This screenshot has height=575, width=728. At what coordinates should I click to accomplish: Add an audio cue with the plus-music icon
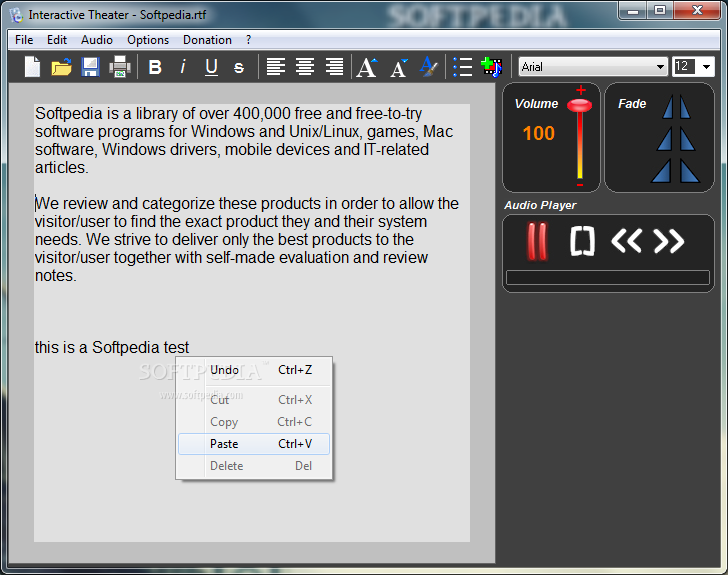pyautogui.click(x=492, y=67)
